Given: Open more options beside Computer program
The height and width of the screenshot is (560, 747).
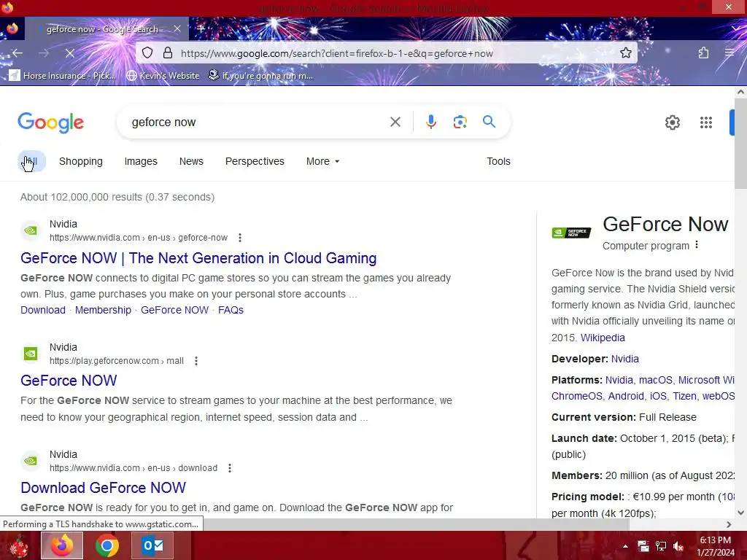Looking at the screenshot, I should pyautogui.click(x=697, y=245).
